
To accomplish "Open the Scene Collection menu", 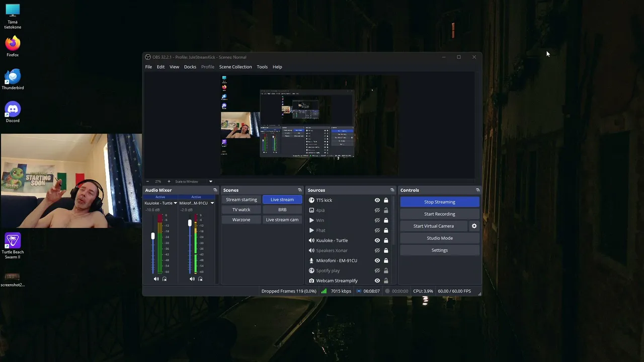I will tap(235, 67).
